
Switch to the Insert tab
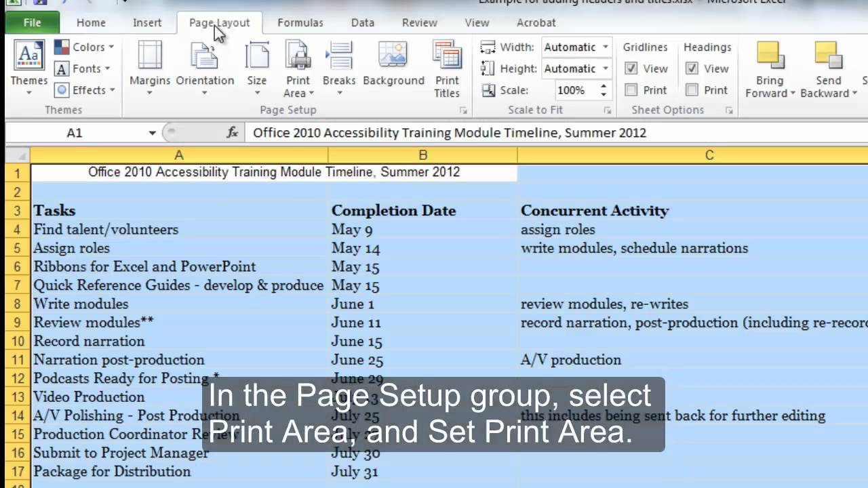click(x=147, y=22)
